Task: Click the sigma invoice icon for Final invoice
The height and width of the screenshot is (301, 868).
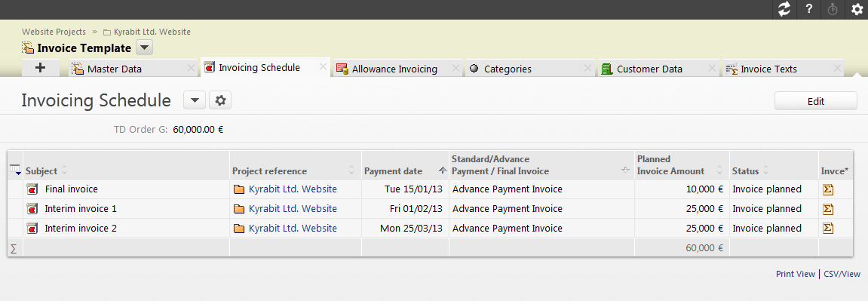Action: click(x=828, y=190)
